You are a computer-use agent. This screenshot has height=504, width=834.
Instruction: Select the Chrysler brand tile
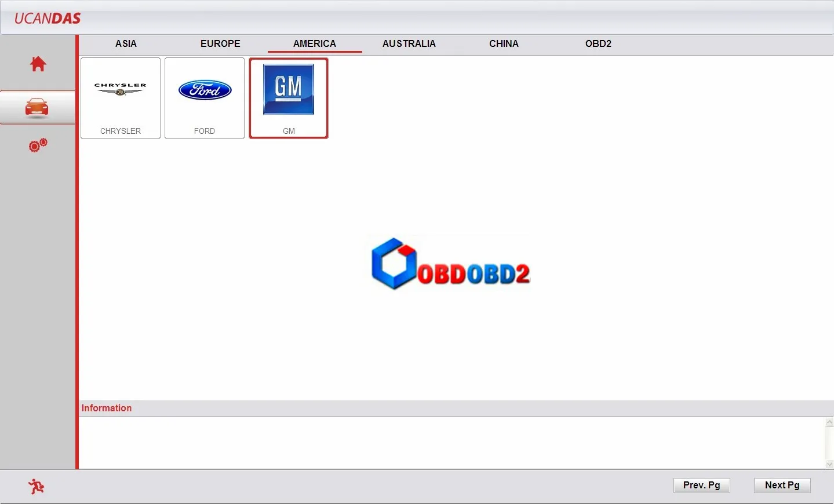[121, 98]
